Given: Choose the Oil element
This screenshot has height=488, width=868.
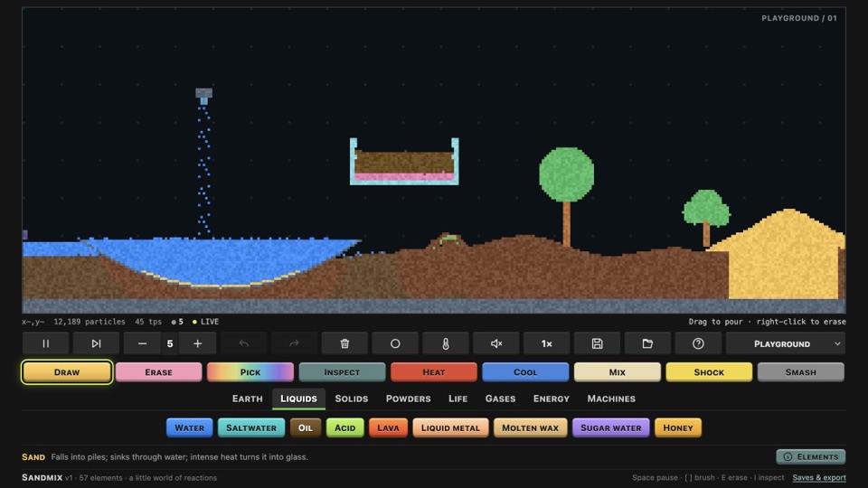Looking at the screenshot, I should click(x=306, y=427).
